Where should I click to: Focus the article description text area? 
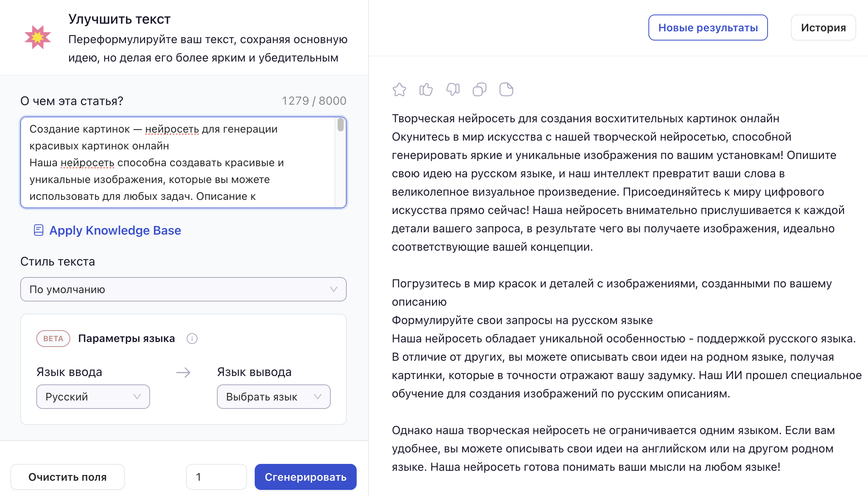178,162
